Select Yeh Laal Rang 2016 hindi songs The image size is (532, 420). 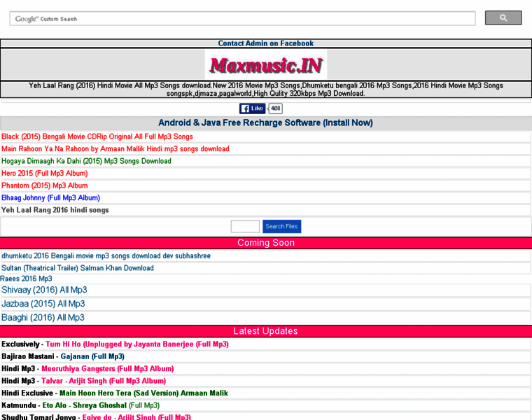tap(55, 210)
